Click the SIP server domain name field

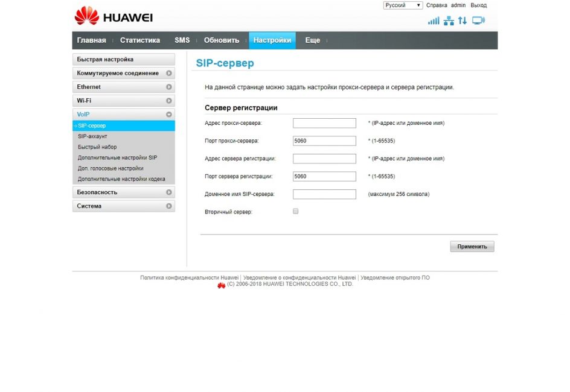tap(324, 194)
